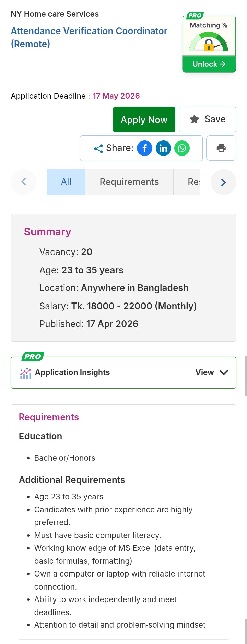Click the right arrow to see more section tabs

[x=223, y=182]
